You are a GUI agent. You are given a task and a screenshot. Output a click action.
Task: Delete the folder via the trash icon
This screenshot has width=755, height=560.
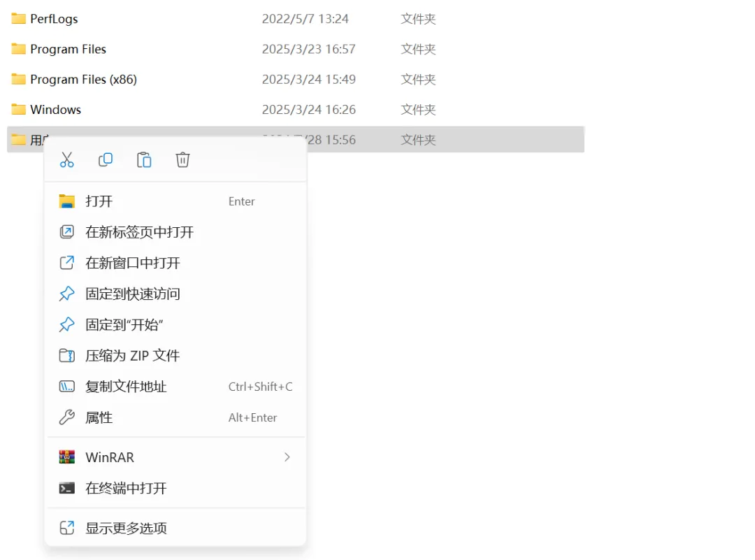point(182,159)
